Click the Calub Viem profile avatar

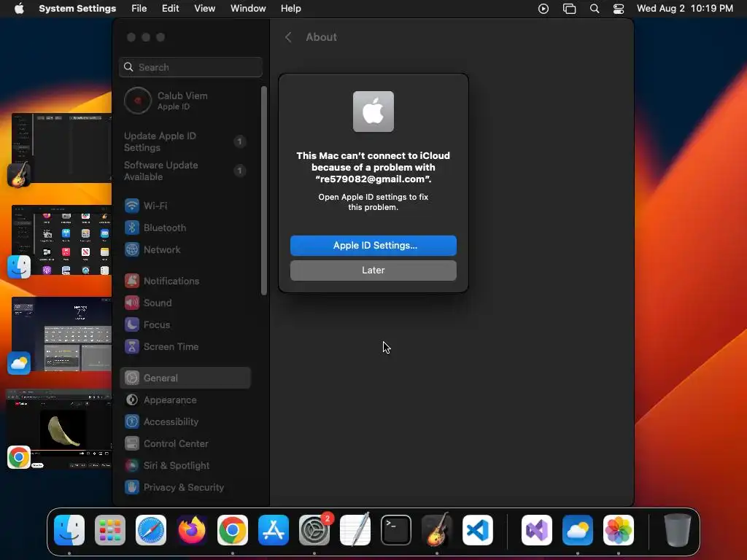click(x=138, y=101)
